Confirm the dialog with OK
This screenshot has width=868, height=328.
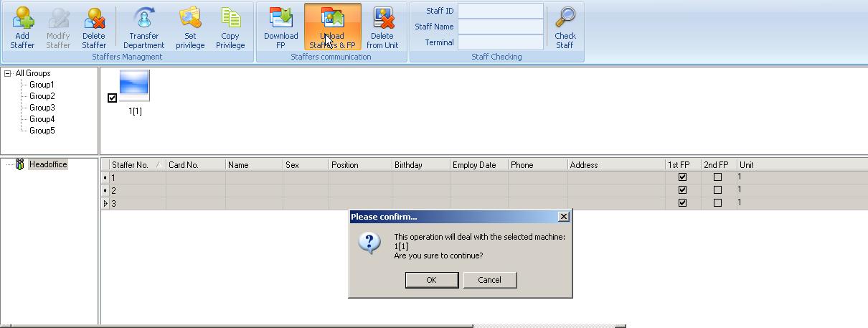[431, 280]
